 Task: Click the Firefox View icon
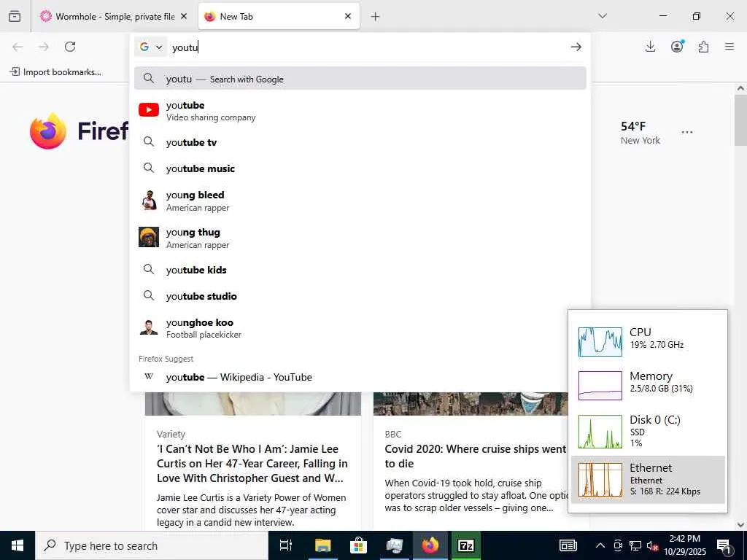click(x=15, y=16)
